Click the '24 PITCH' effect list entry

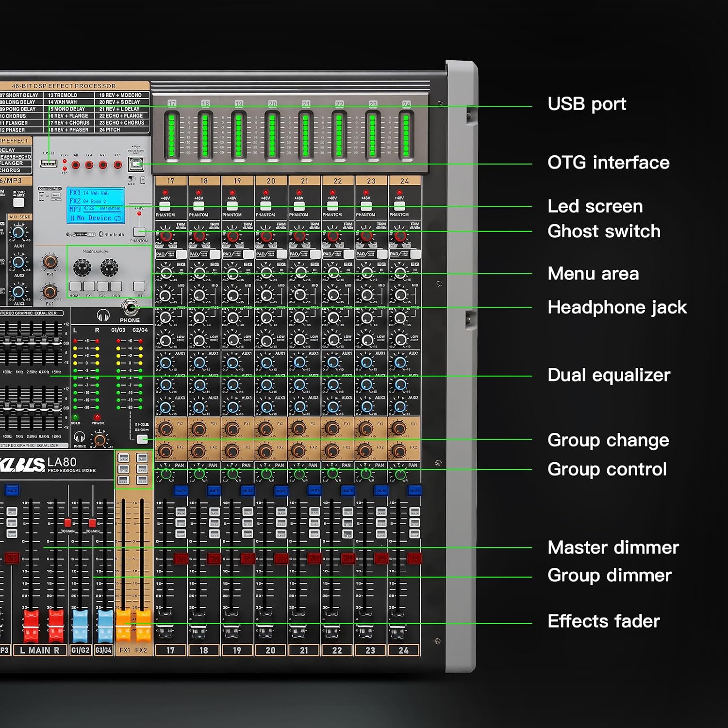tap(110, 130)
